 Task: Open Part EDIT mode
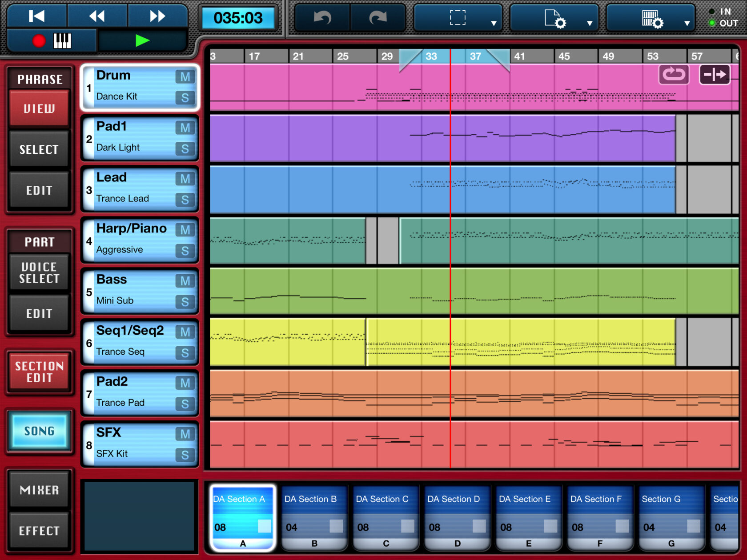[39, 314]
